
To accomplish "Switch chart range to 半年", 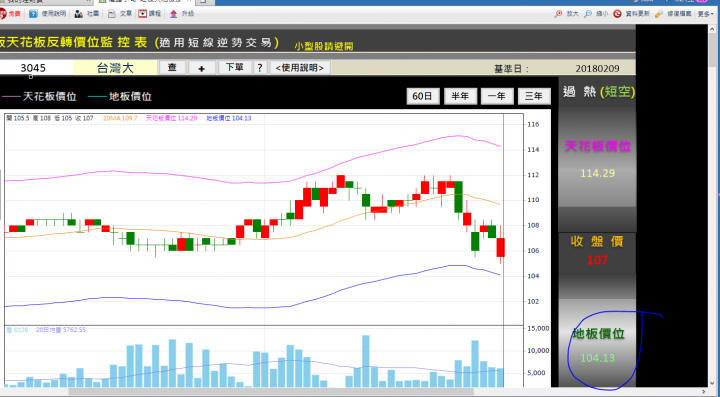I will [460, 96].
